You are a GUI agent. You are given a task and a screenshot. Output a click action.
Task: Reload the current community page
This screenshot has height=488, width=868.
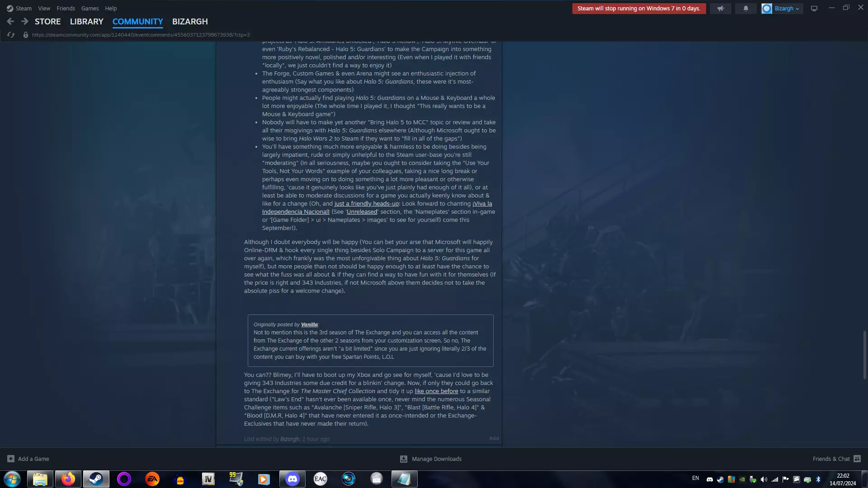tap(11, 35)
